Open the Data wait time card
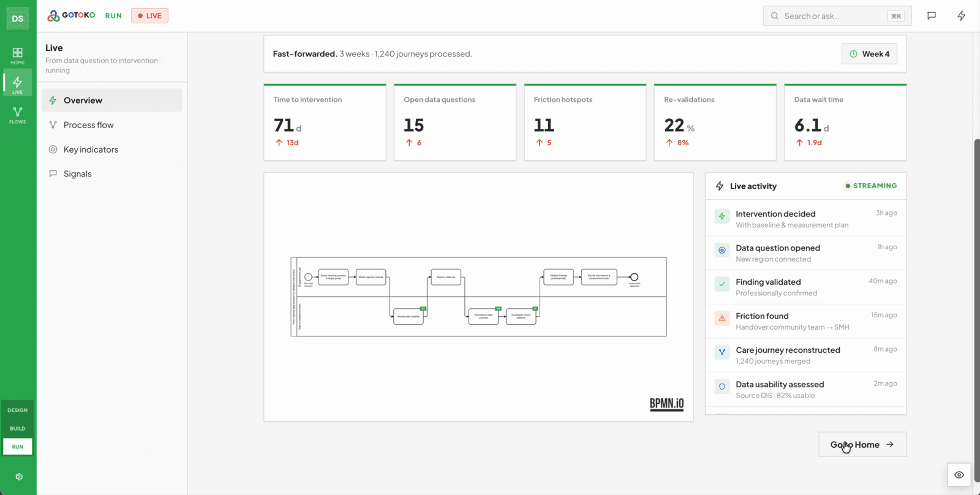The height and width of the screenshot is (495, 980). tap(845, 123)
